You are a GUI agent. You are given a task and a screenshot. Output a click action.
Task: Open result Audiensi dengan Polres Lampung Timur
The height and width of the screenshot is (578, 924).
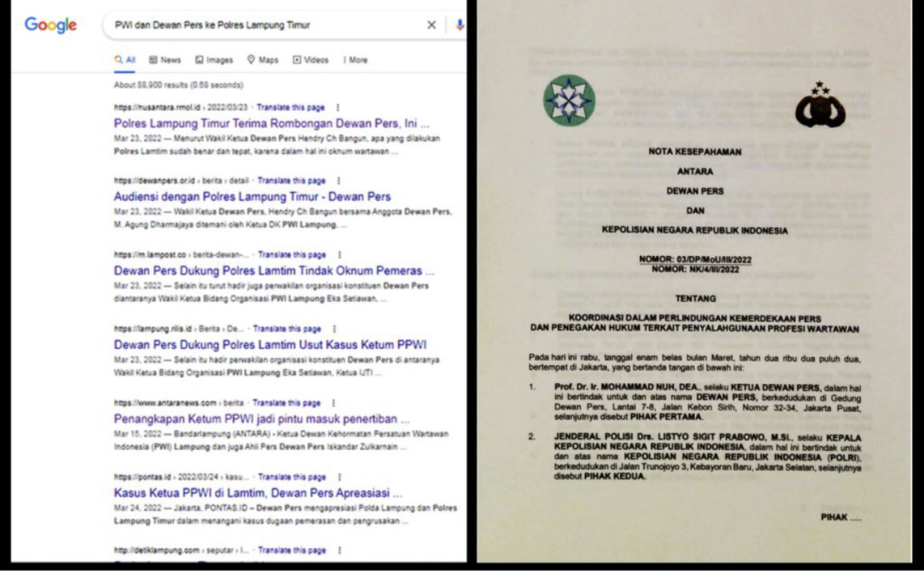(252, 196)
